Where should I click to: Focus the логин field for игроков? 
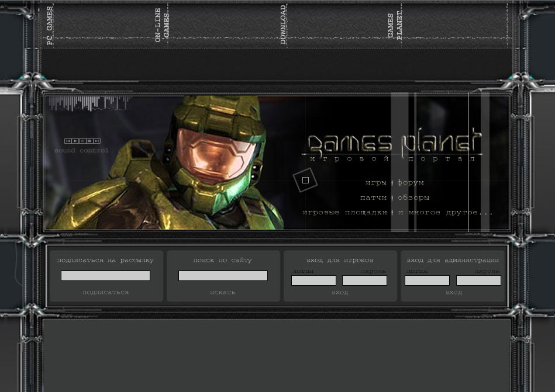pos(313,280)
